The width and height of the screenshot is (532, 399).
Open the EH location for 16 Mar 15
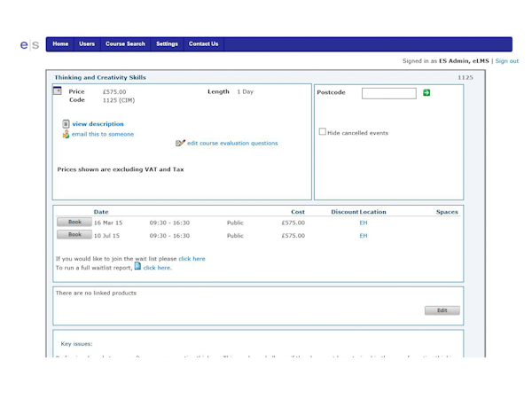click(x=364, y=223)
